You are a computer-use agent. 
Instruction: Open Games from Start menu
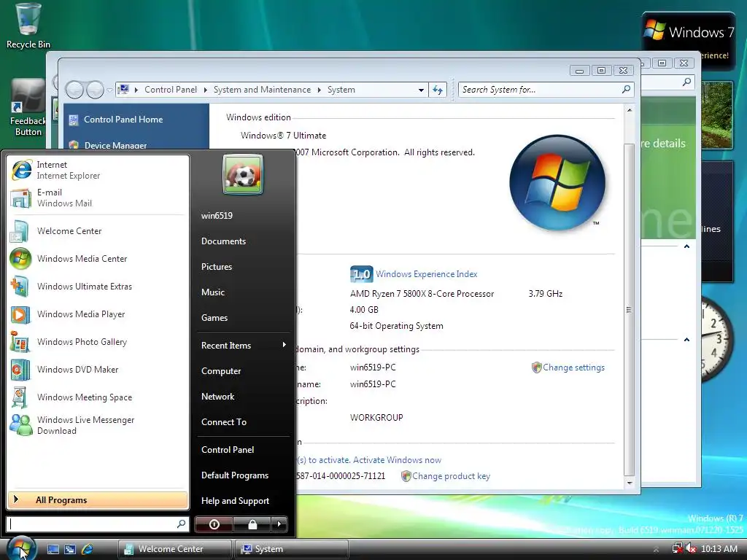click(214, 318)
